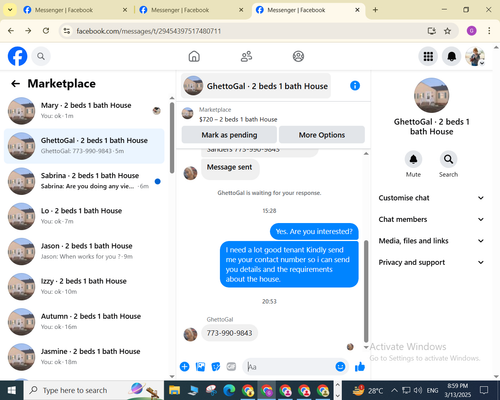This screenshot has width=500, height=400.
Task: Expand Chat members section
Action: [x=431, y=219]
